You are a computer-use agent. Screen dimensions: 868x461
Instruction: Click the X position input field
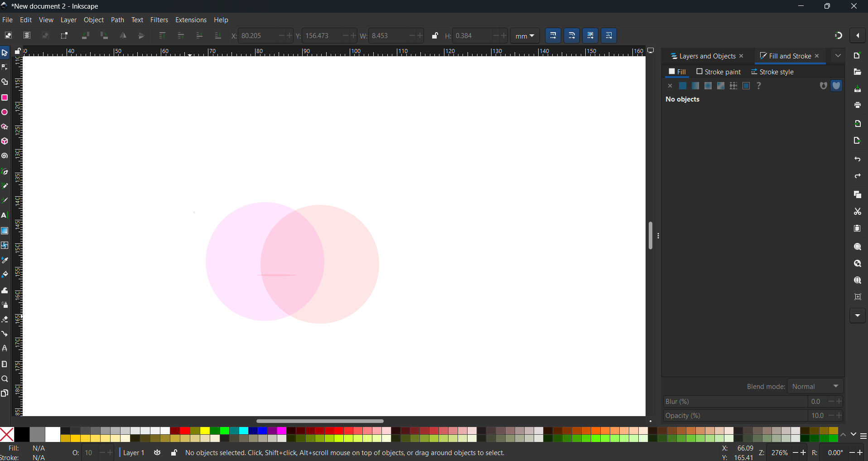pos(257,35)
